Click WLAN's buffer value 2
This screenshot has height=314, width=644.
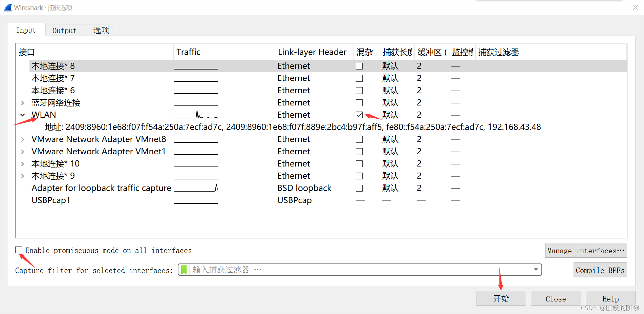[x=419, y=115]
